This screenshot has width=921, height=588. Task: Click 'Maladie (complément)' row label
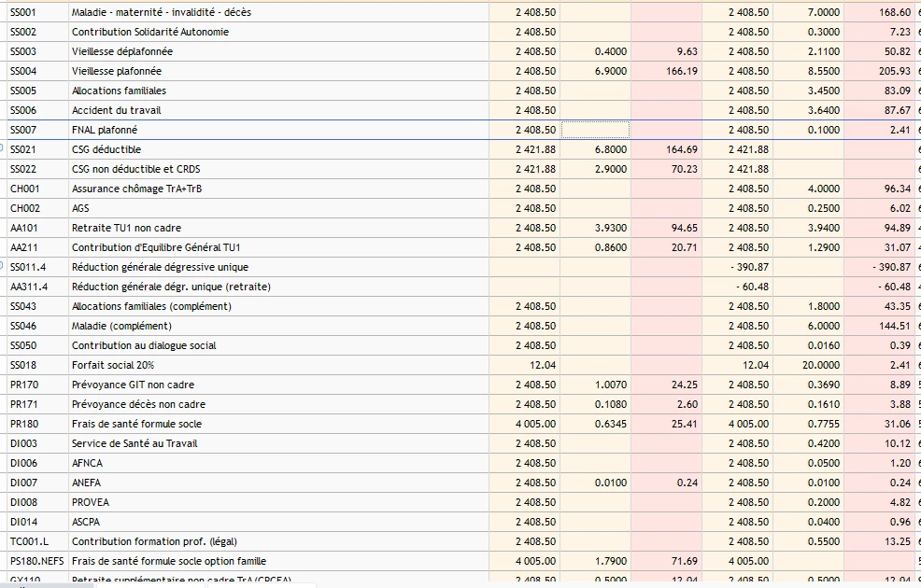tap(121, 326)
